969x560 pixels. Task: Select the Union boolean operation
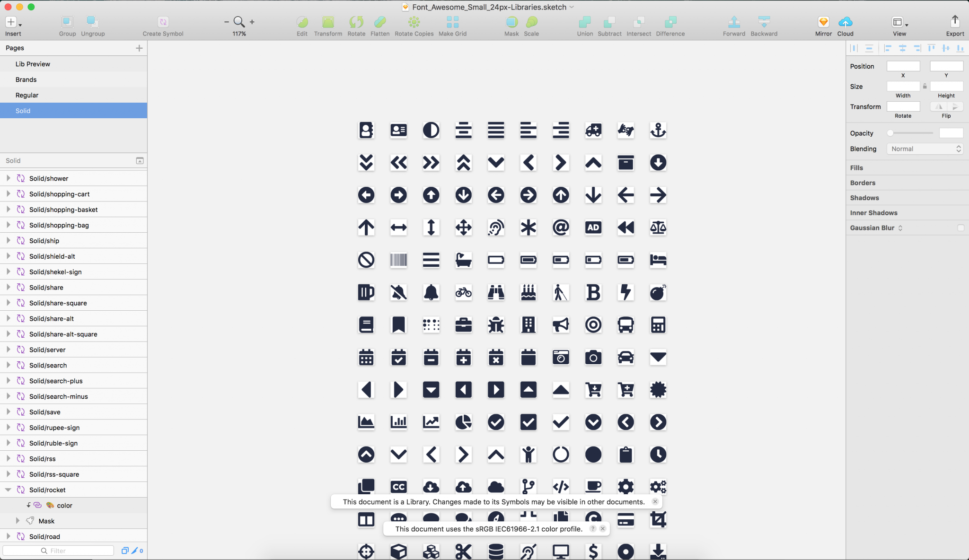[584, 22]
